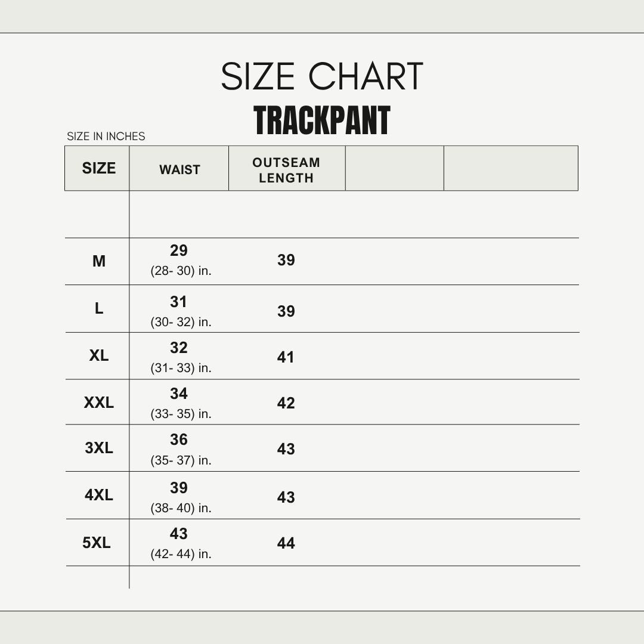The image size is (644, 644).
Task: Select the SIZE column header
Action: point(98,168)
